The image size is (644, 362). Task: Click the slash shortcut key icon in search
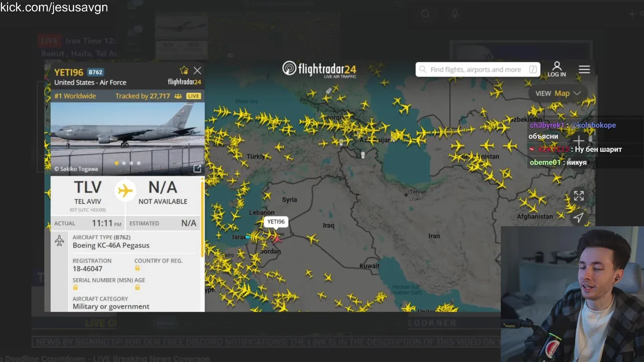click(x=533, y=69)
